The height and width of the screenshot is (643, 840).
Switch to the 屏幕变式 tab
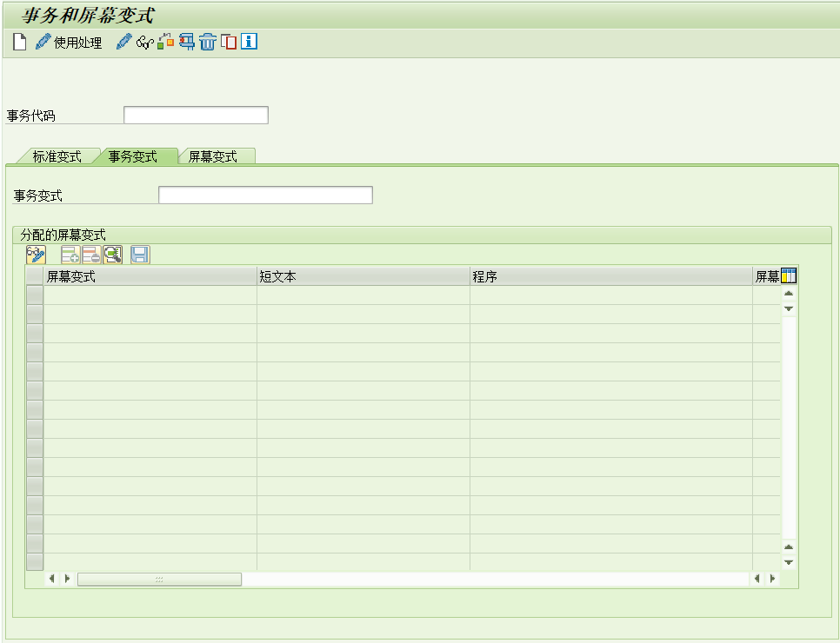point(213,156)
